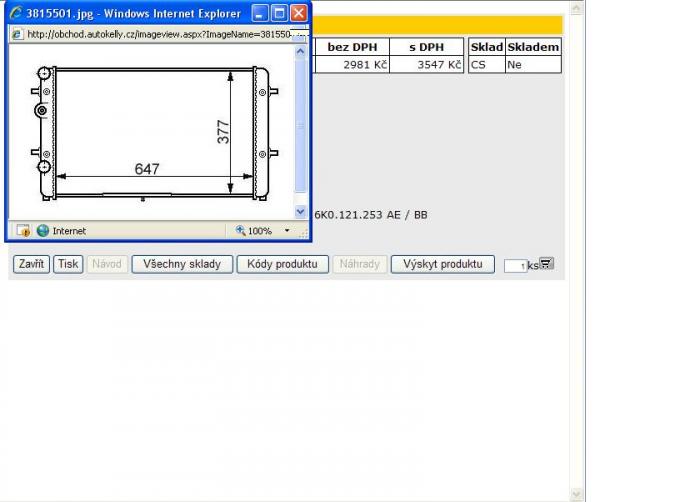
Task: Click the add-to-cart icon next to ks
Action: (x=546, y=264)
